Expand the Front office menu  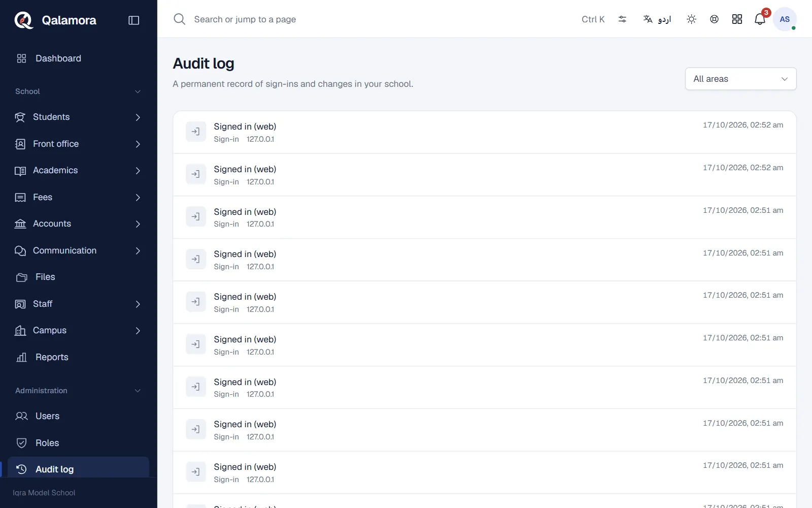[79, 144]
